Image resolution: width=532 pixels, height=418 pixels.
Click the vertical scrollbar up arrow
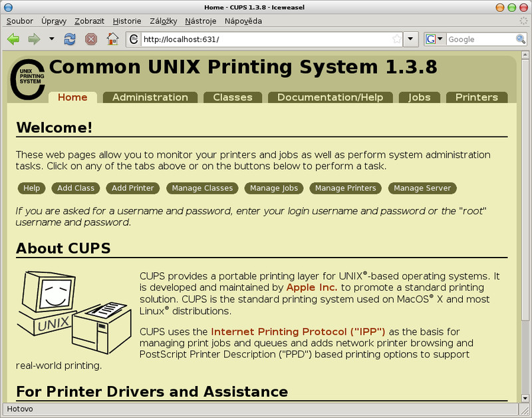(x=525, y=55)
